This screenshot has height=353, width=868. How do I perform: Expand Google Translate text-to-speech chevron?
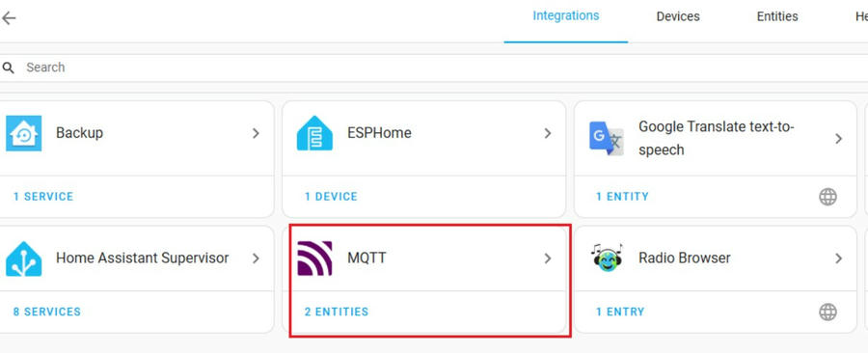click(x=839, y=138)
